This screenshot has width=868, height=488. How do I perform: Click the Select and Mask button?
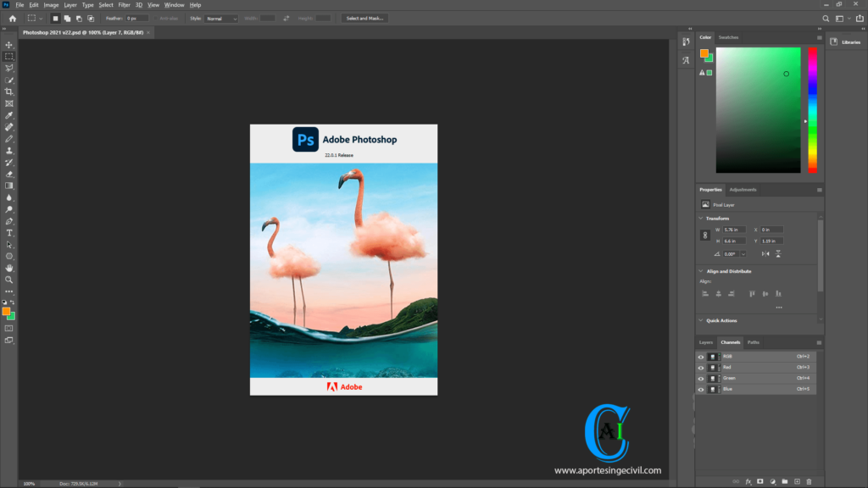(x=365, y=18)
